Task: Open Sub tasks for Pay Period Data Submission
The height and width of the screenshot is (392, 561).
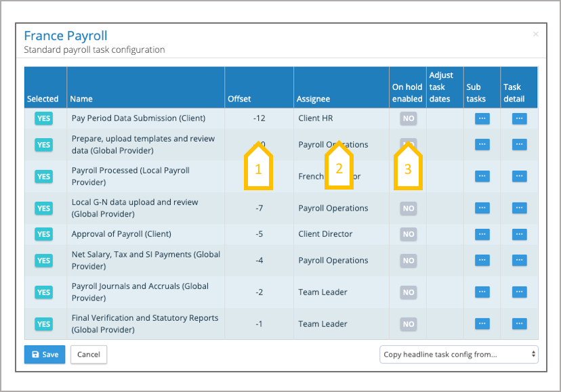Action: point(482,118)
